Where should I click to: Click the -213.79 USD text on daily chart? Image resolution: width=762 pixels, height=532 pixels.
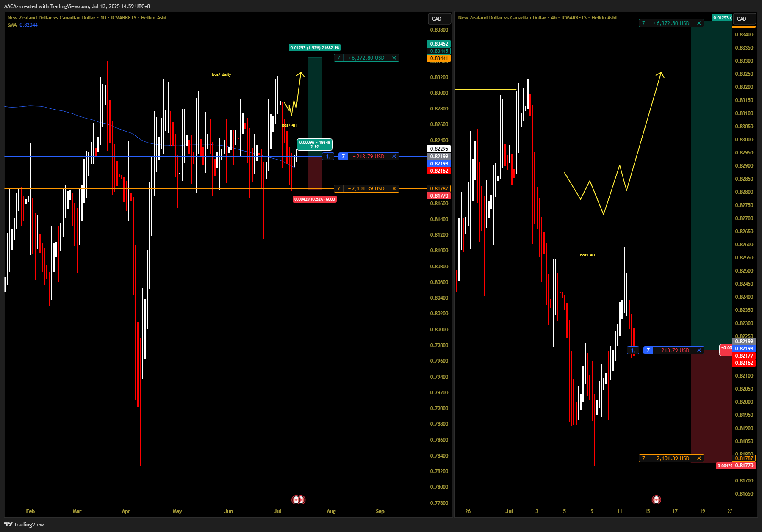coord(369,157)
